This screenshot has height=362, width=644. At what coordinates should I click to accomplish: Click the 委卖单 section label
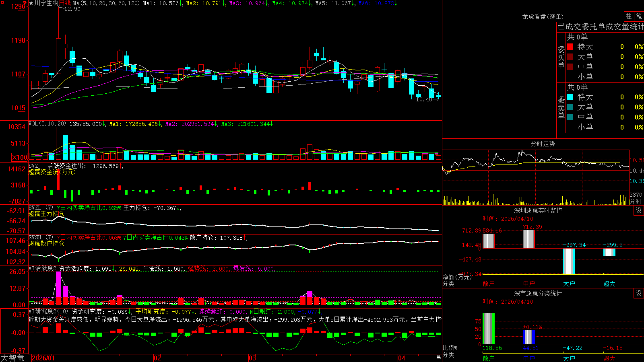(x=561, y=107)
